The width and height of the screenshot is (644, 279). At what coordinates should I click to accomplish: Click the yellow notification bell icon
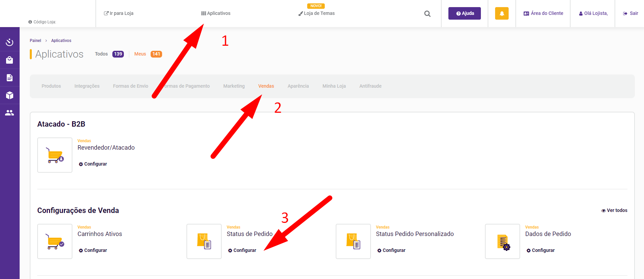tap(502, 14)
